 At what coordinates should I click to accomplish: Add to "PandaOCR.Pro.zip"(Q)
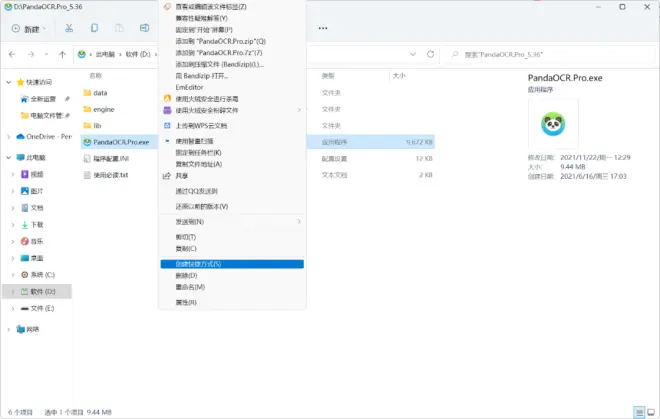232,41
